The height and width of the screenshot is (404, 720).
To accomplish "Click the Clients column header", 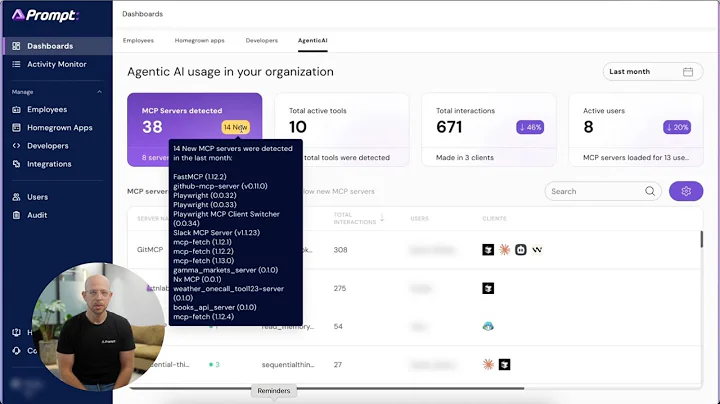I will point(494,219).
